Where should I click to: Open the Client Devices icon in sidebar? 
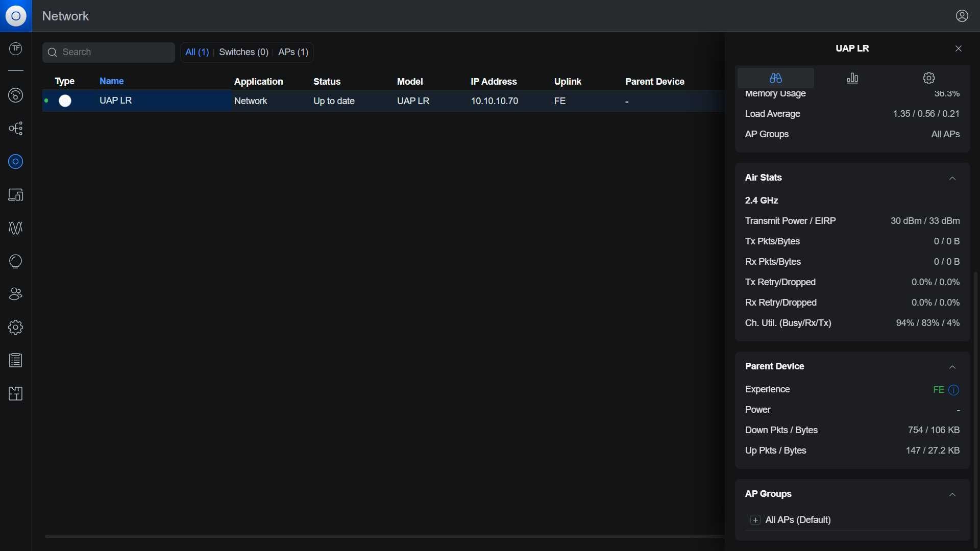[x=16, y=195]
